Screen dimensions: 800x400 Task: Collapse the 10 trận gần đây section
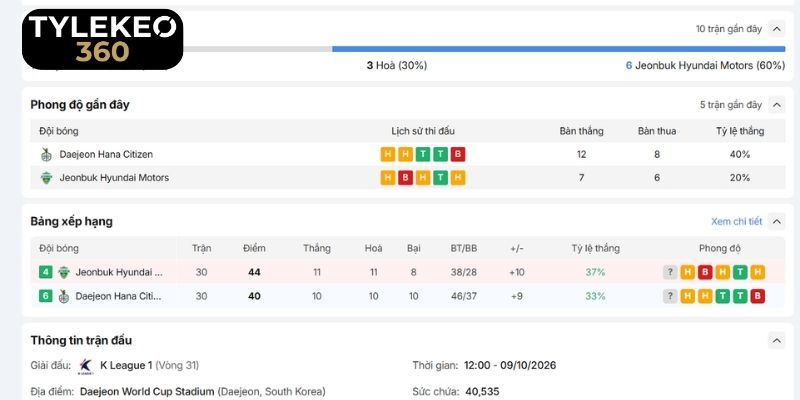click(777, 29)
